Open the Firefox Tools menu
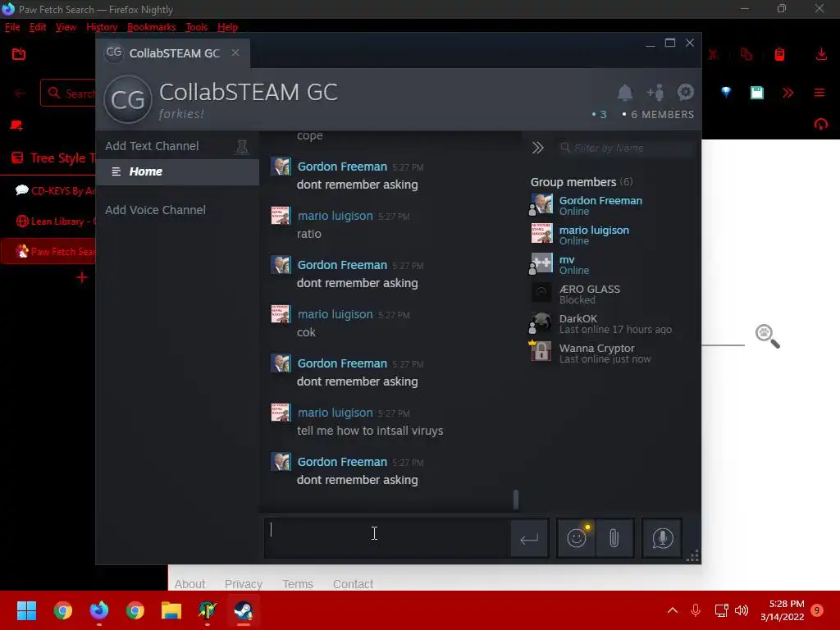 pos(196,27)
